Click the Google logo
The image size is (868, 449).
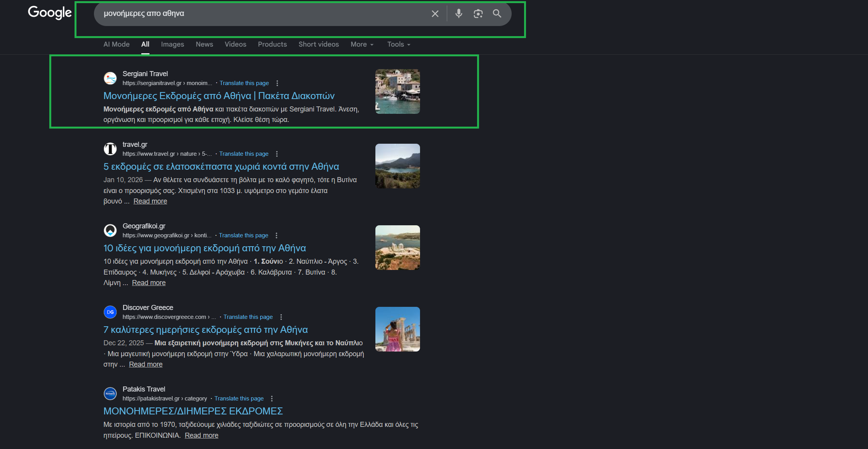click(x=50, y=12)
